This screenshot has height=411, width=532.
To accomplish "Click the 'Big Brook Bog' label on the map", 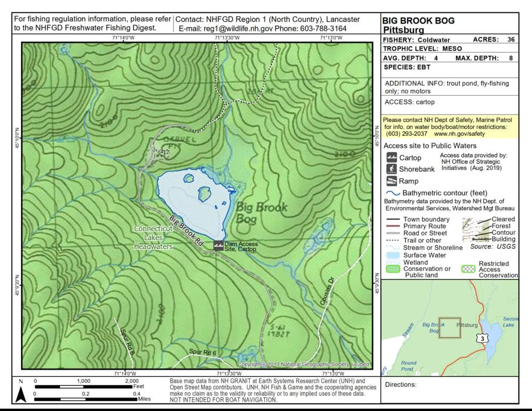I will [261, 213].
